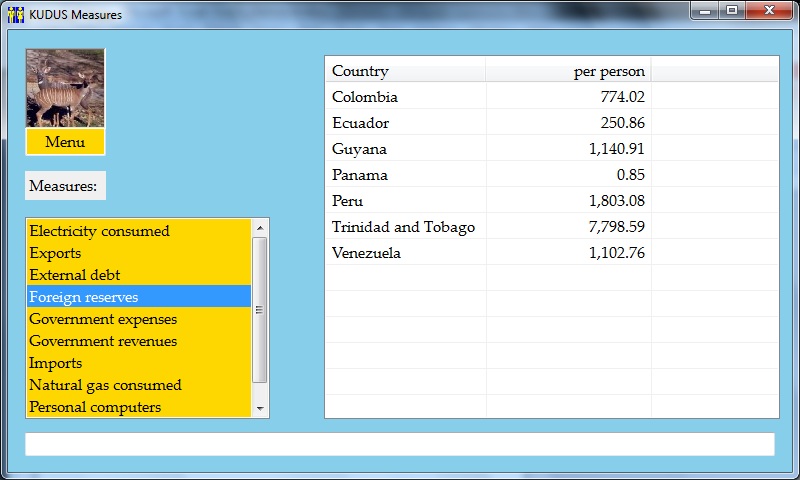Maximize the KUDUS Measures window
Viewport: 800px width, 480px height.
tap(732, 10)
